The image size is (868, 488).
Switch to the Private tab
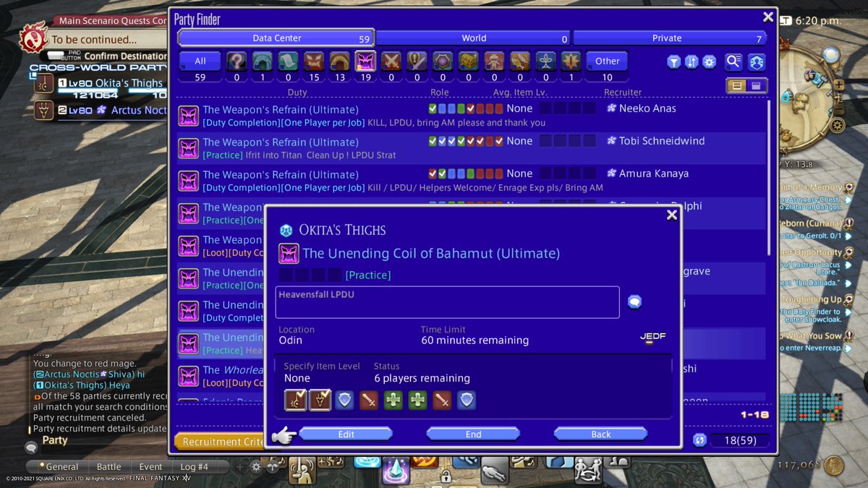point(669,38)
